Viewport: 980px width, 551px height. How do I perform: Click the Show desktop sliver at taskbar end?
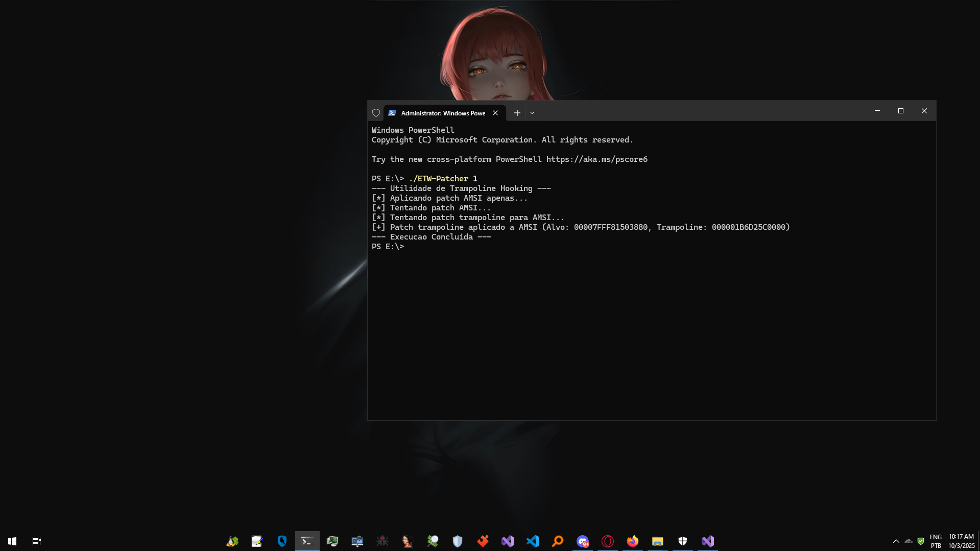[978, 541]
